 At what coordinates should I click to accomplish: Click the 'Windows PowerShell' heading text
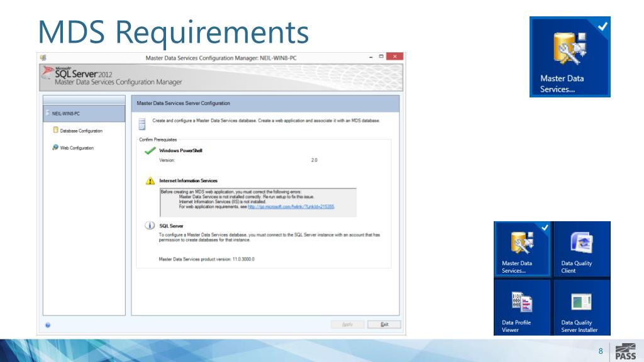pyautogui.click(x=180, y=151)
